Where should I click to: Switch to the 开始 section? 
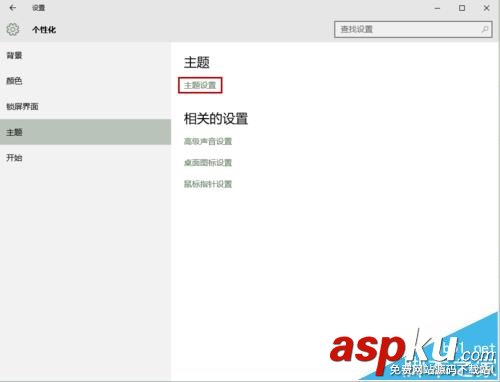[x=85, y=157]
